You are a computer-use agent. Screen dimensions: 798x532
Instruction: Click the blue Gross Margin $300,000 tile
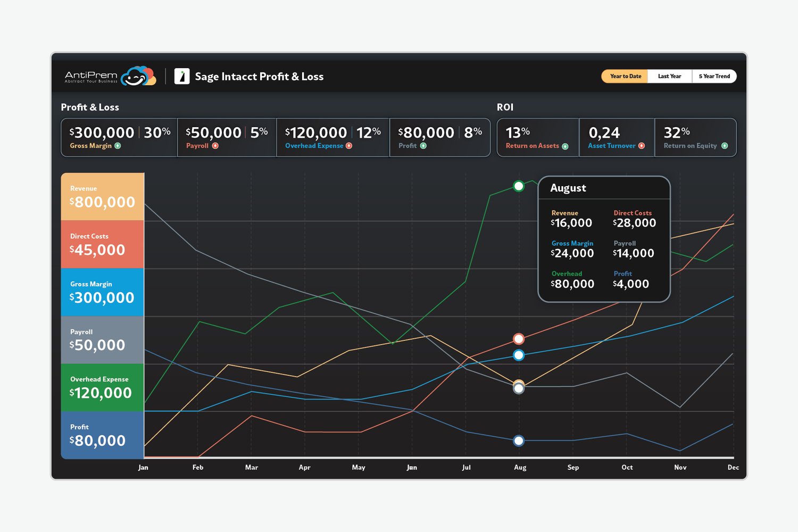pyautogui.click(x=103, y=292)
